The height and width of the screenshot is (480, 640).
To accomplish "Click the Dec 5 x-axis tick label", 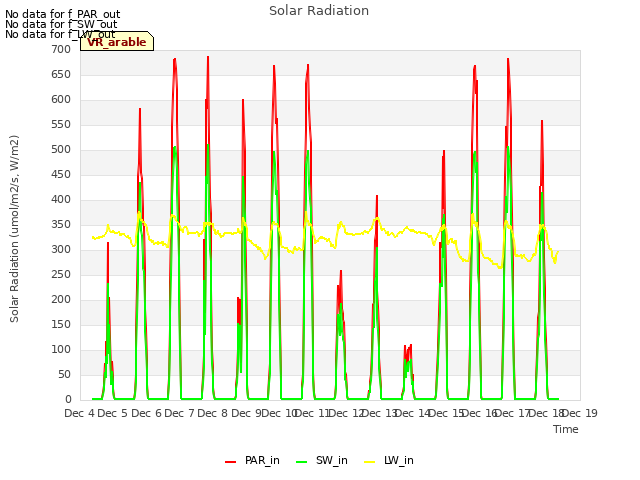I will [x=113, y=413].
